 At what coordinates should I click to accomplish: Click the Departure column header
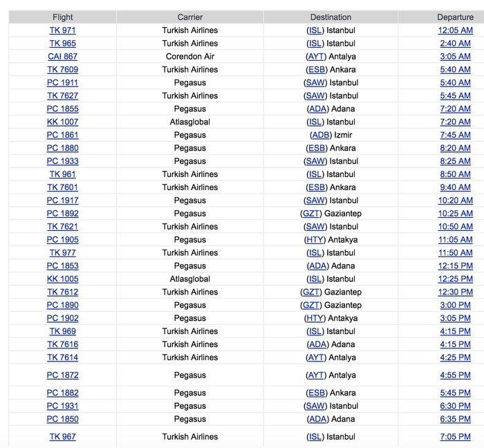(454, 17)
